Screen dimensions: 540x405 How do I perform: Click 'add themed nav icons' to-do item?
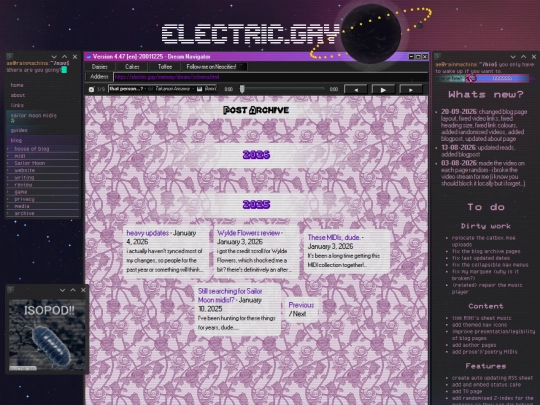coord(479,325)
